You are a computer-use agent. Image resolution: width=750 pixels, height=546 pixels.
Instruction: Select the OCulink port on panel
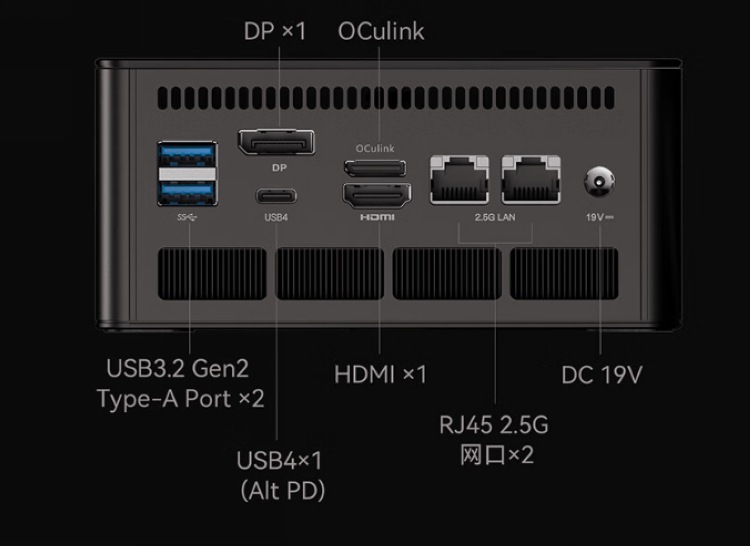point(375,168)
